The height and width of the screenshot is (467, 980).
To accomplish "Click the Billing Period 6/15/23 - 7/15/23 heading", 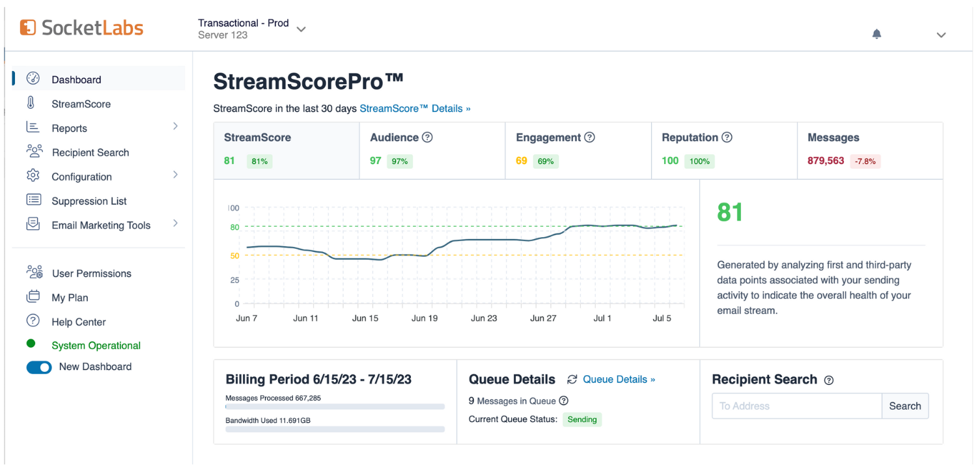I will 318,380.
